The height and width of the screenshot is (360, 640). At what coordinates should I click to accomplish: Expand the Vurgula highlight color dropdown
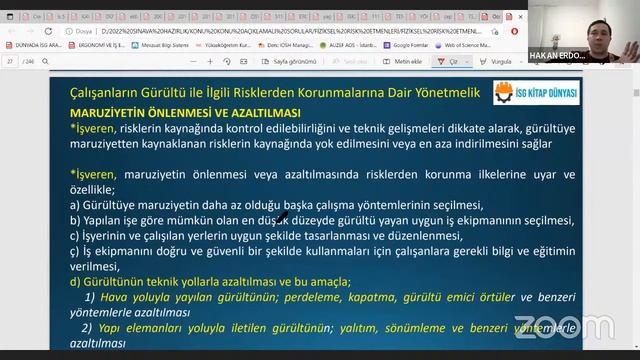[x=521, y=62]
